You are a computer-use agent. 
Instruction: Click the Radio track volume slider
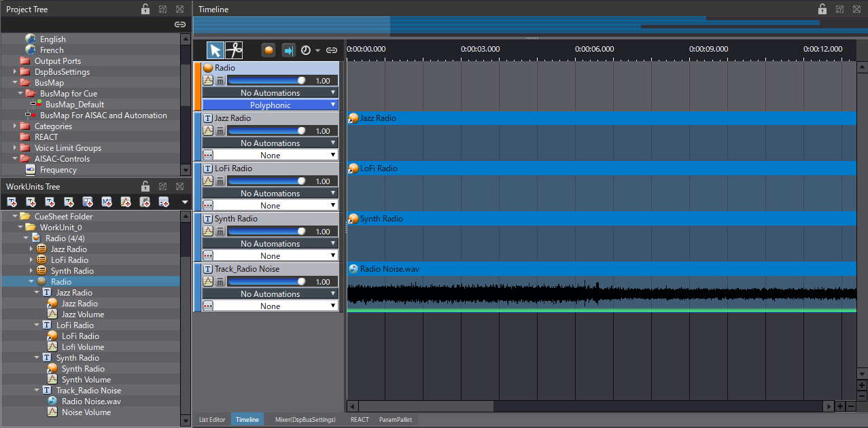266,81
